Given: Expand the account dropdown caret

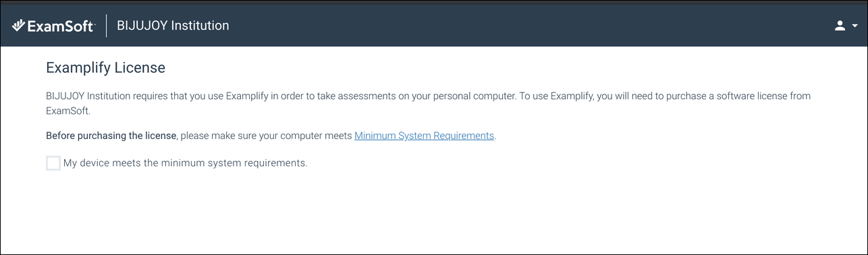Looking at the screenshot, I should 854,26.
